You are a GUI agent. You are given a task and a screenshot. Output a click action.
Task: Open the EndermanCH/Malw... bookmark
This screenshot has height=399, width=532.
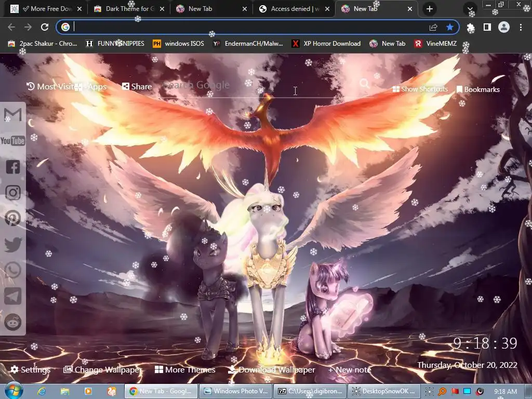coord(248,44)
